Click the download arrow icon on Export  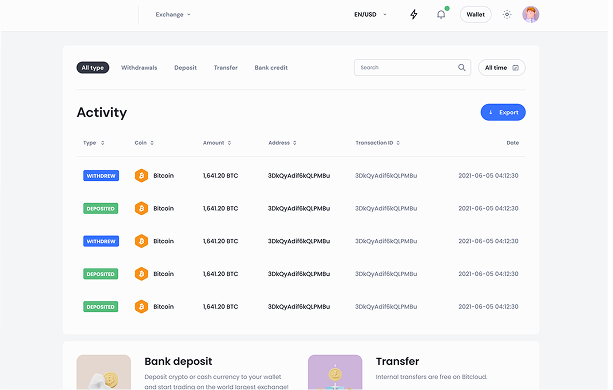pyautogui.click(x=491, y=112)
